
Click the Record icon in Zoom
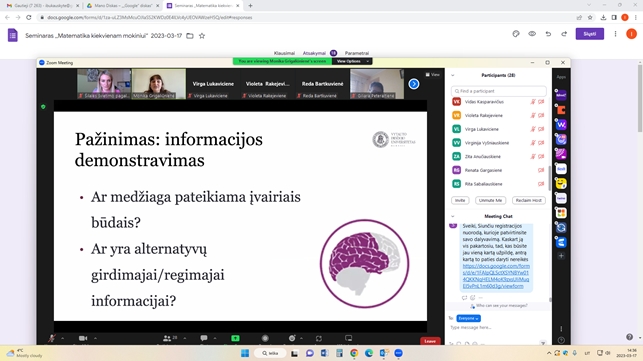click(265, 338)
